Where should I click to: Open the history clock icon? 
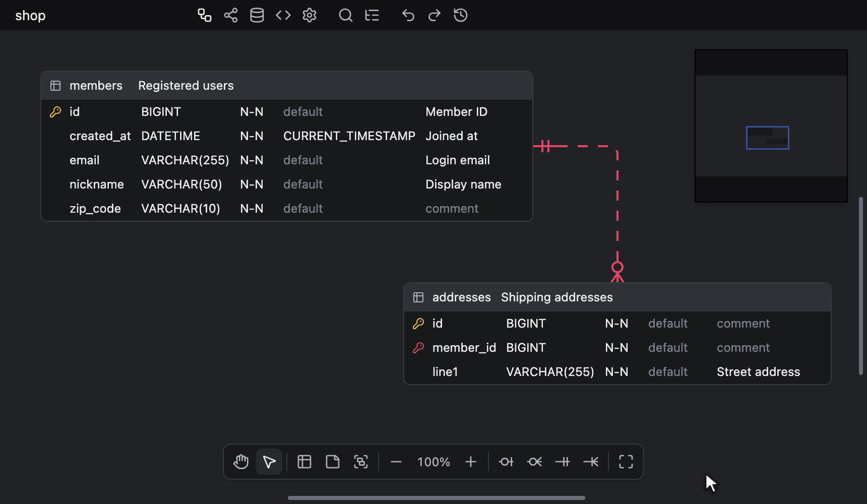click(461, 15)
